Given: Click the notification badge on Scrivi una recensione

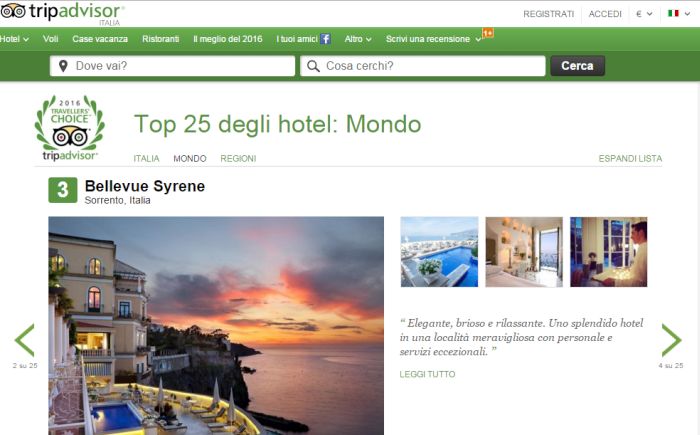Looking at the screenshot, I should (488, 33).
